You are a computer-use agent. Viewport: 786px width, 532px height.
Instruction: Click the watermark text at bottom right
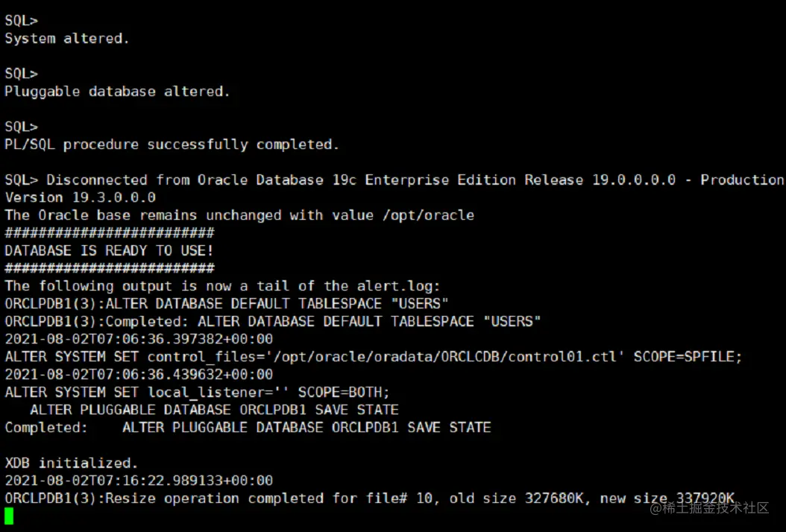click(708, 508)
